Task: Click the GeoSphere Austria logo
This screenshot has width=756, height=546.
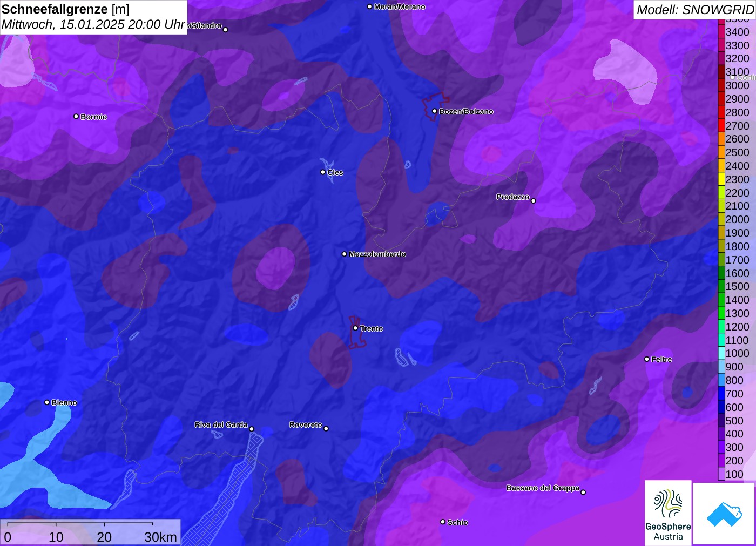Action: point(668,513)
